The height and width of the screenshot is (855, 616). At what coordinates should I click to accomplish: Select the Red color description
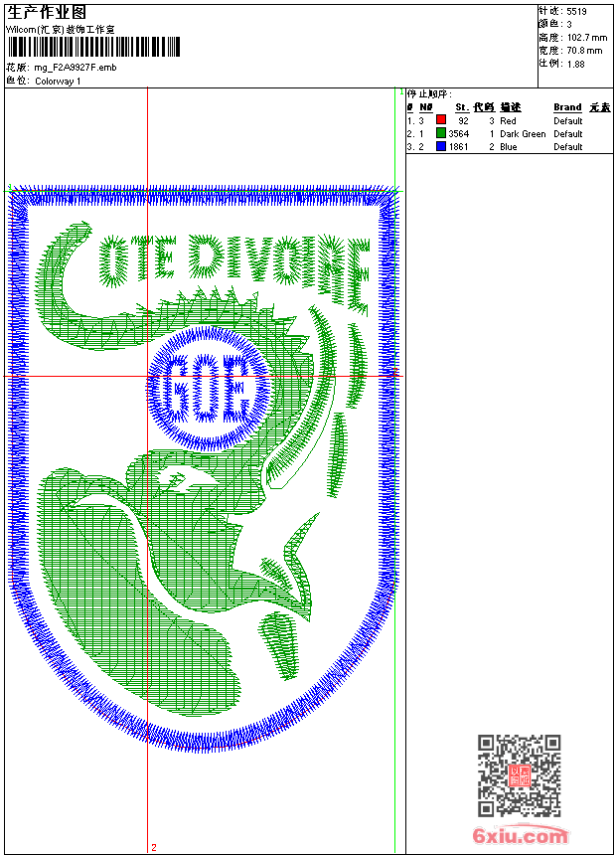click(x=508, y=121)
